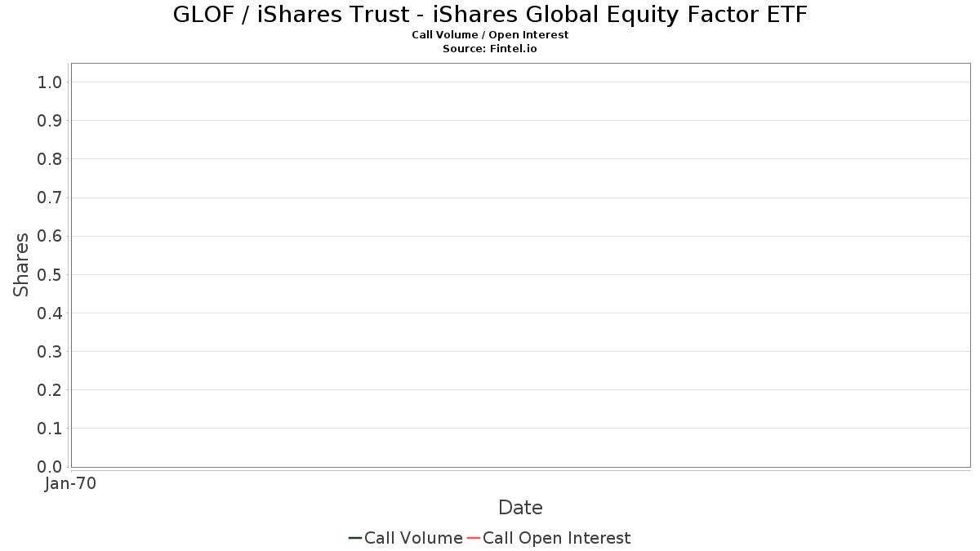The width and height of the screenshot is (980, 551).
Task: Click the dark green Call Volume line swatch
Action: pos(355,538)
